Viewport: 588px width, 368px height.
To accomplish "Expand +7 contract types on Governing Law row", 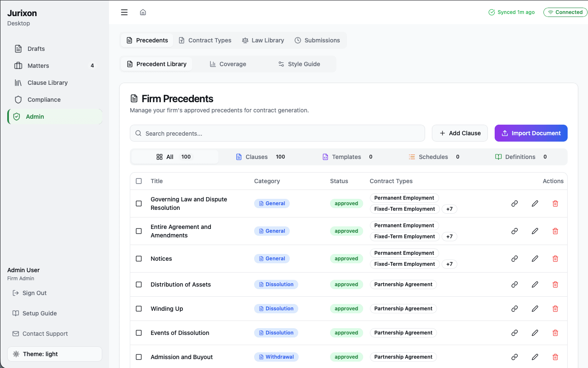I will click(x=449, y=209).
